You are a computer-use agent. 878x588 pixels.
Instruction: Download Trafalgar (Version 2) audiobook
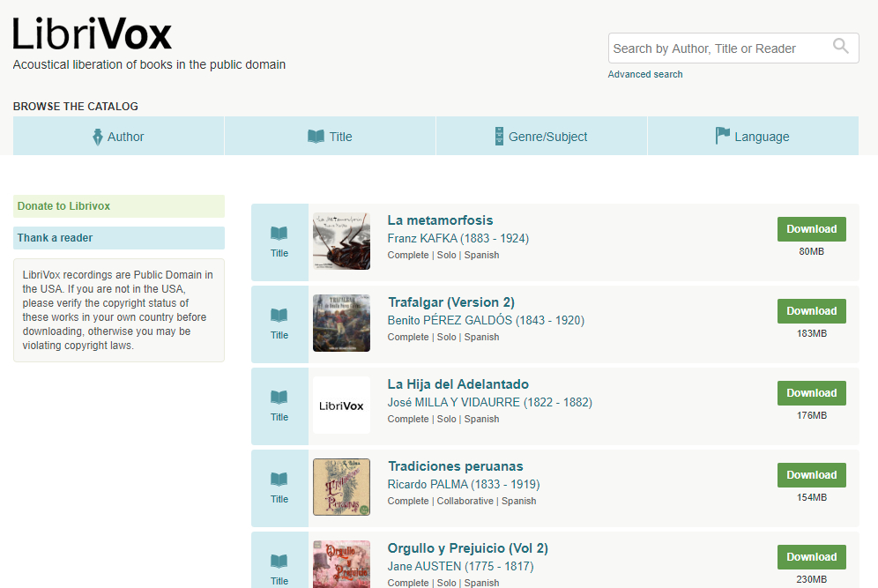tap(811, 311)
